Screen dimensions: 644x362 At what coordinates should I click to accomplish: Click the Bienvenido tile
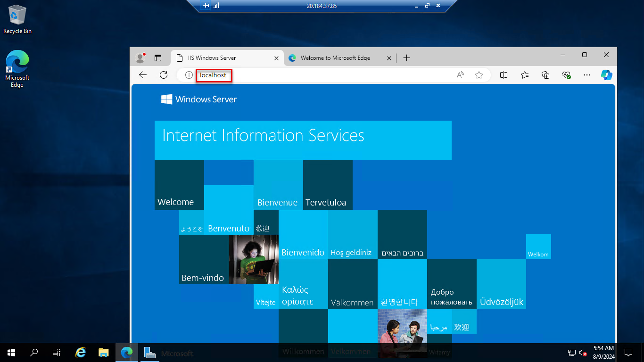pos(303,234)
